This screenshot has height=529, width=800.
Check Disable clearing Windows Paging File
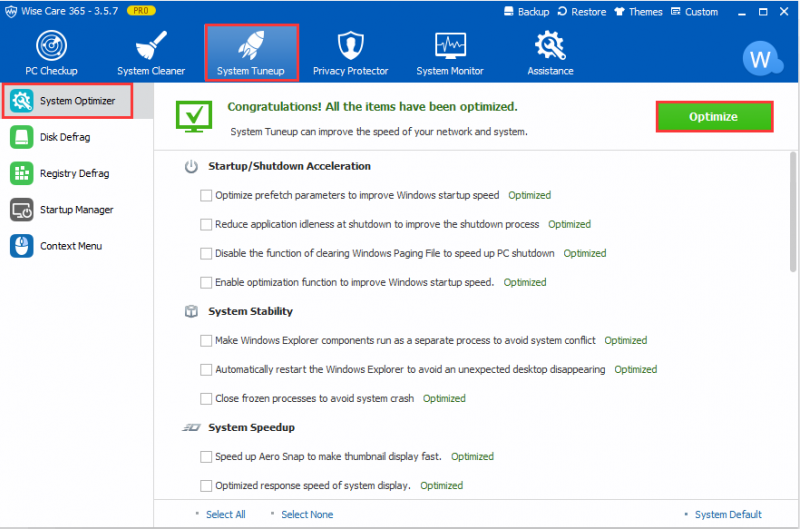pos(206,254)
